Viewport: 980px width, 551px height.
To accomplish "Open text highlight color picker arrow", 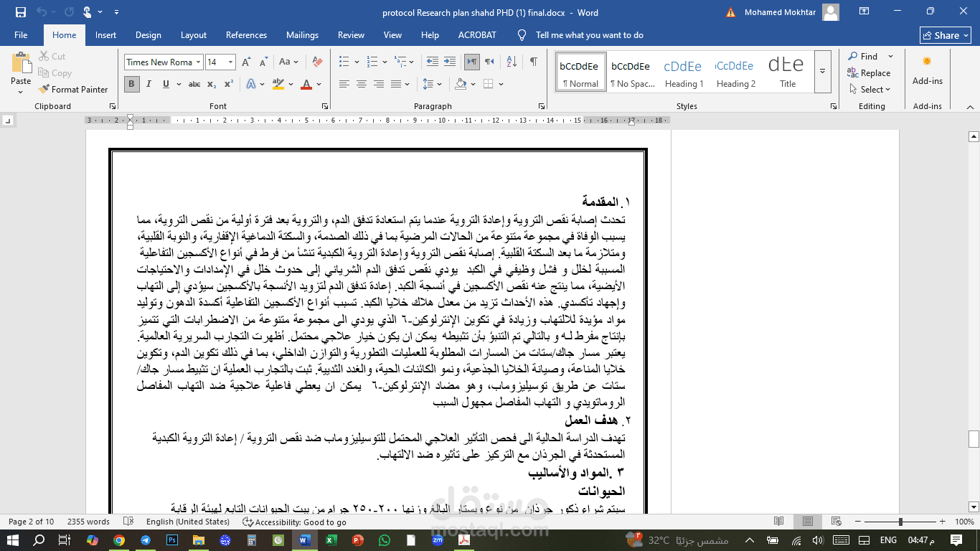I will (x=291, y=84).
